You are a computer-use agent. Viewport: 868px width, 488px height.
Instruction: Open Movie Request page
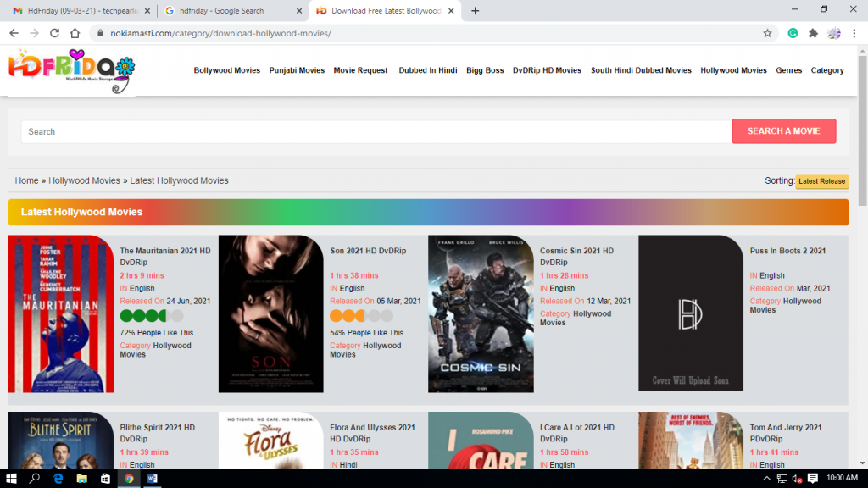(x=360, y=70)
